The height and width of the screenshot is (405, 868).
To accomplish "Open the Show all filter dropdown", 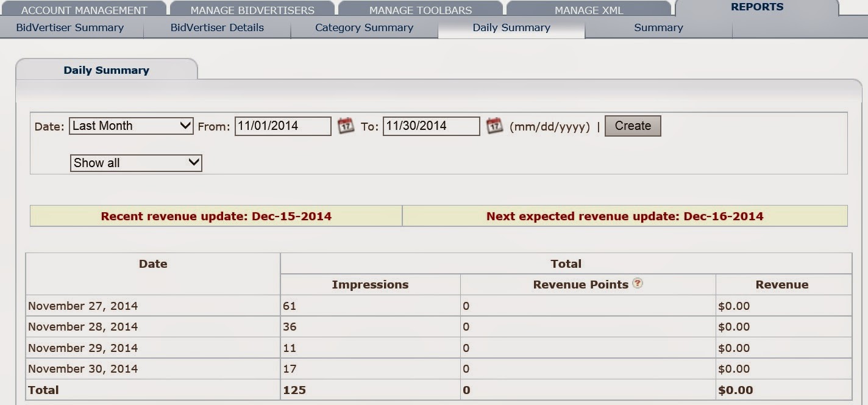I will (136, 163).
